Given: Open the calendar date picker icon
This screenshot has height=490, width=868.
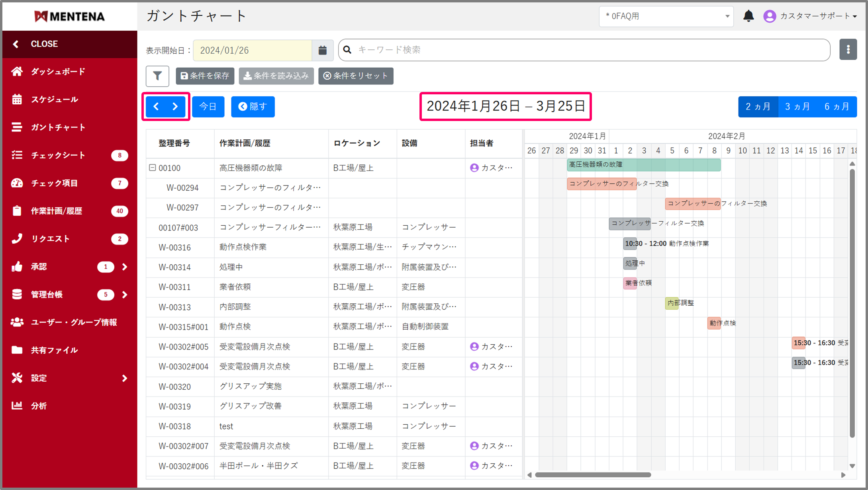Looking at the screenshot, I should (x=322, y=50).
